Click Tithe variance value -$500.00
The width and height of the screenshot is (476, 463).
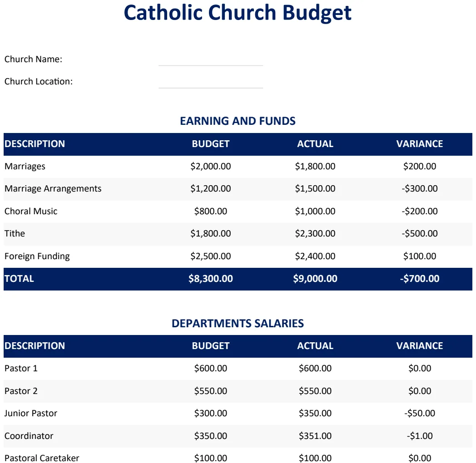[420, 234]
